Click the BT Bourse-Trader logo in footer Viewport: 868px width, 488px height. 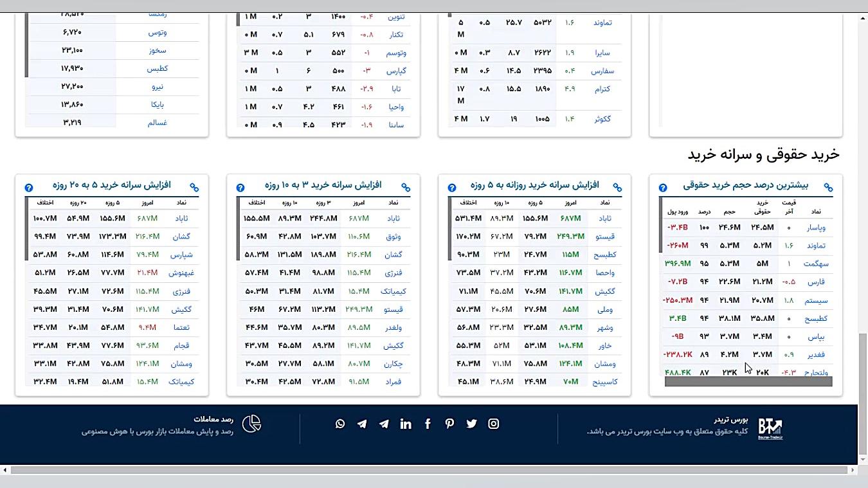click(770, 428)
